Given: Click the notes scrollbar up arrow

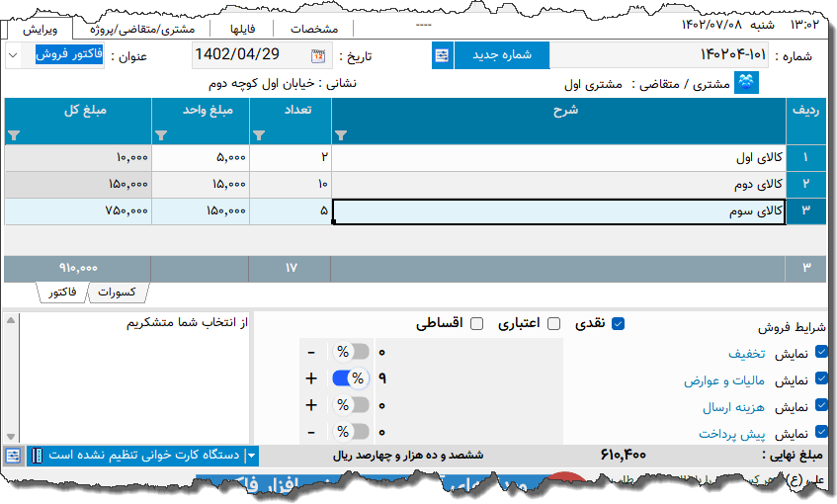Looking at the screenshot, I should pyautogui.click(x=11, y=320).
